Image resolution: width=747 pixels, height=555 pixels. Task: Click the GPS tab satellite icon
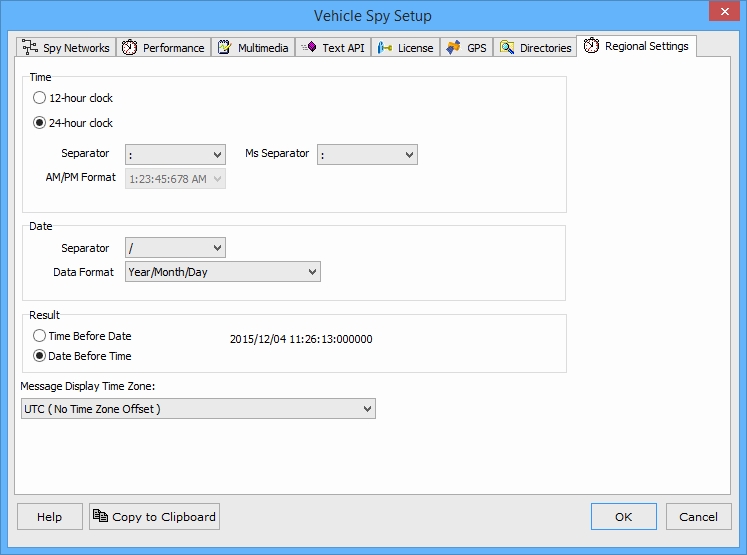click(x=453, y=48)
